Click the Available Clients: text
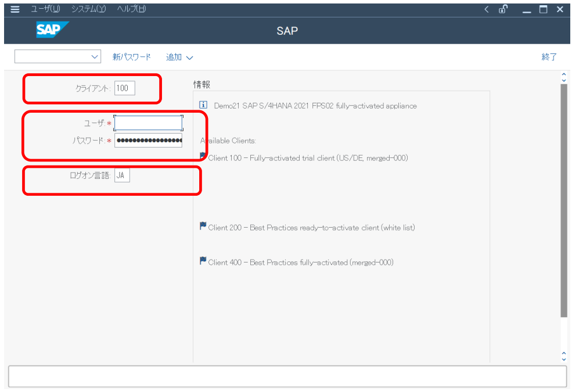 pos(228,141)
